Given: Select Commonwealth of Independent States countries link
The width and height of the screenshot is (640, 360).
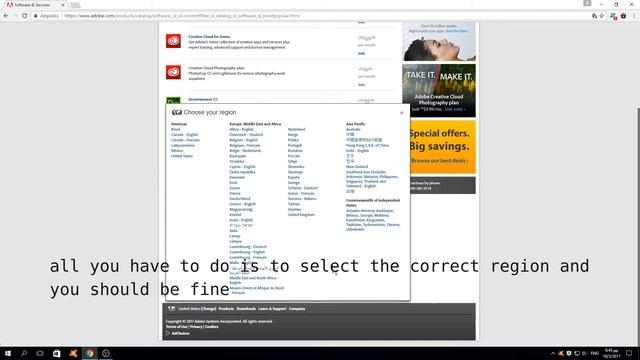Looking at the screenshot, I should point(373,220).
